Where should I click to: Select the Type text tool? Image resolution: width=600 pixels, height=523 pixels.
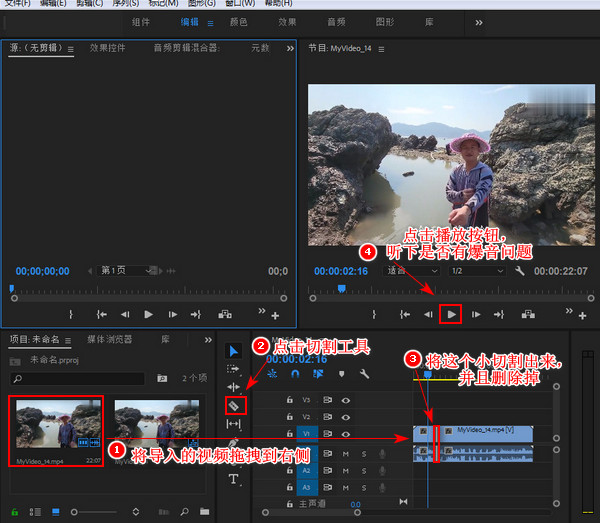[233, 479]
